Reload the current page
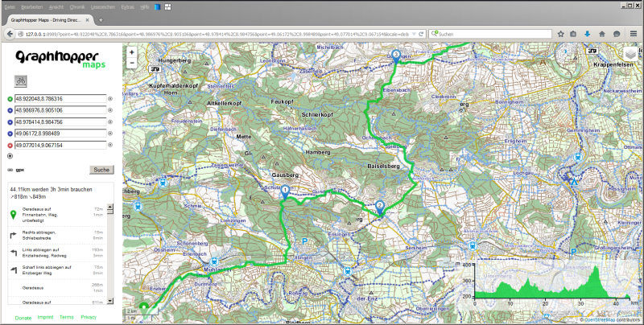Screen dimensions: 644x325 coord(421,34)
